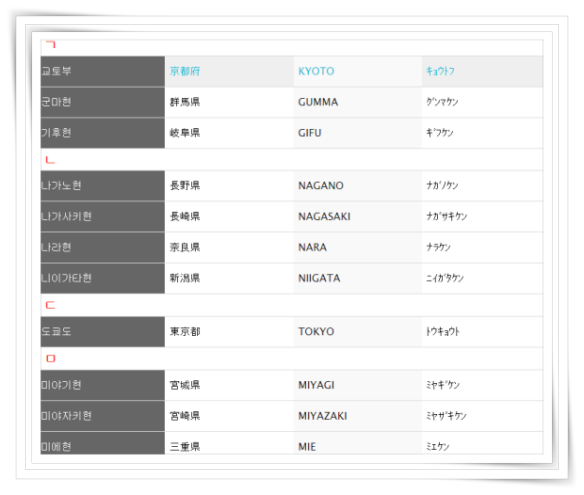Select the 미에현 row header
Screen dimensions: 584x495
tap(102, 443)
